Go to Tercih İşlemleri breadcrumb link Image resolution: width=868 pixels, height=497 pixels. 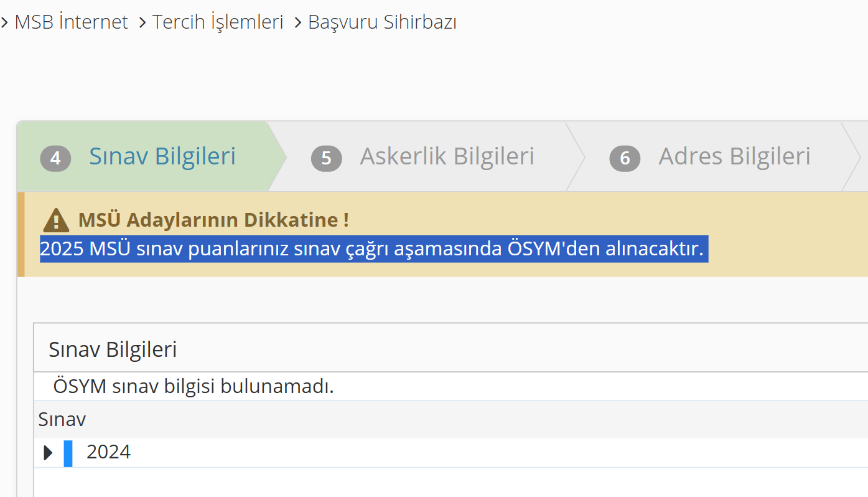[218, 22]
